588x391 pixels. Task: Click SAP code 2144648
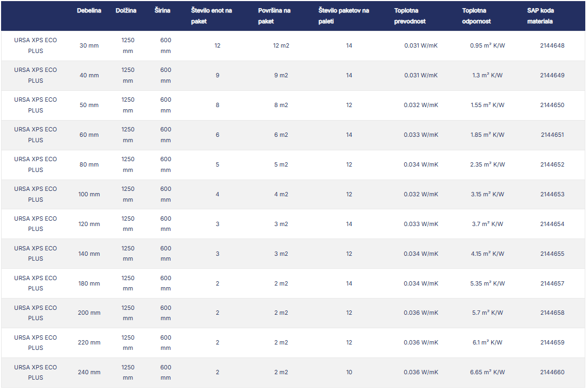tap(552, 46)
